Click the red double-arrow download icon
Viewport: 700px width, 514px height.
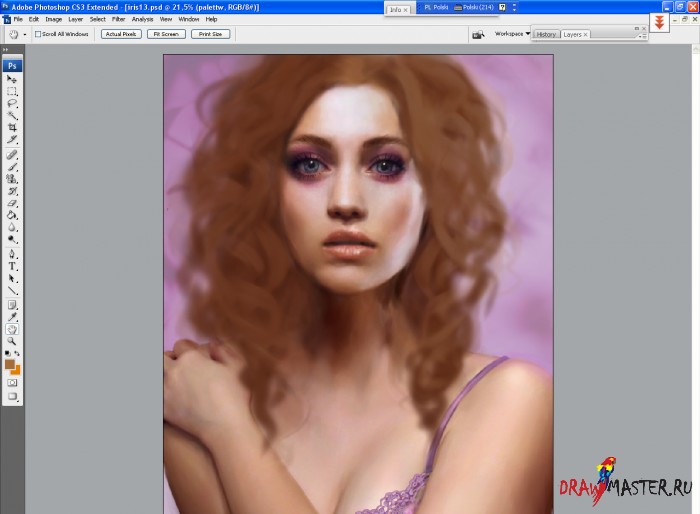pos(659,22)
